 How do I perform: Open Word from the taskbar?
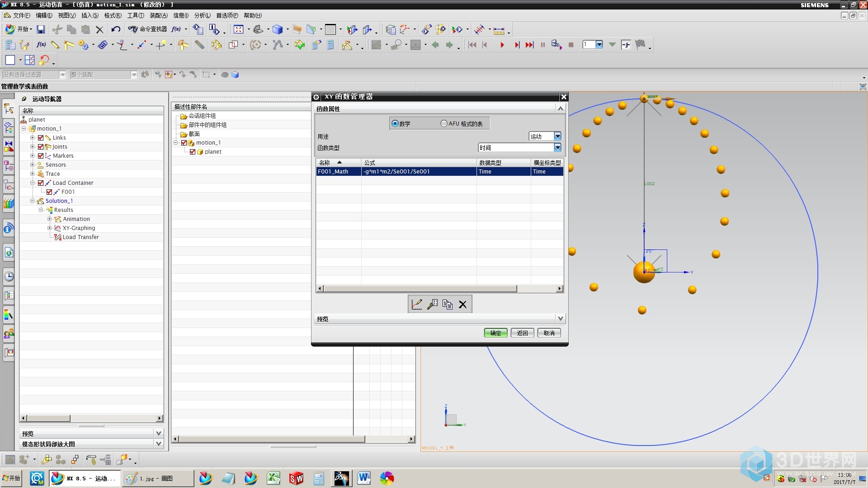tap(364, 478)
